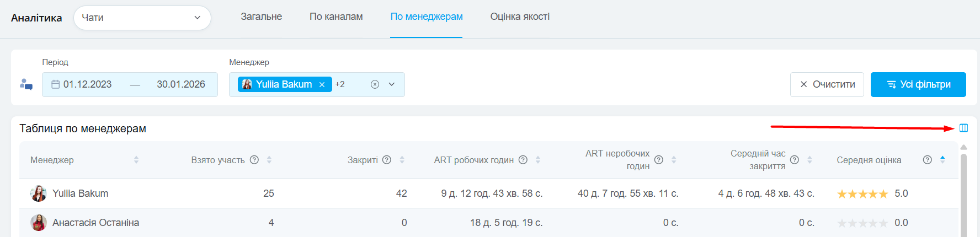The image size is (980, 237).
Task: Click help icon beside Середня оцінка
Action: point(928,160)
